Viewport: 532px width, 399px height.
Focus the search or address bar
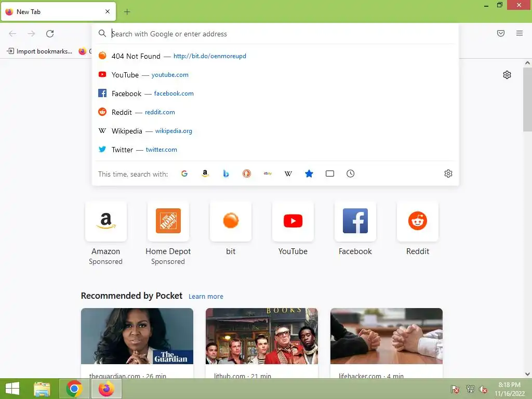coord(275,34)
